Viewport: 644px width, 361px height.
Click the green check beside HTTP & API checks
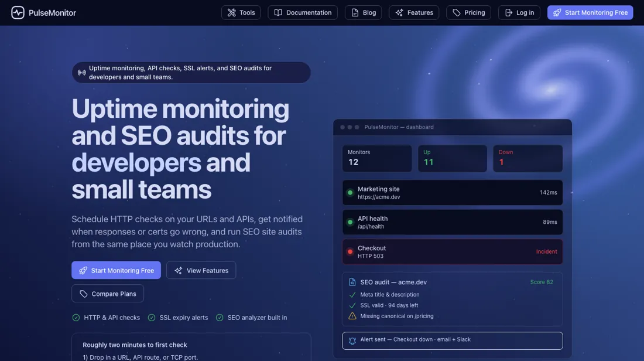click(76, 318)
